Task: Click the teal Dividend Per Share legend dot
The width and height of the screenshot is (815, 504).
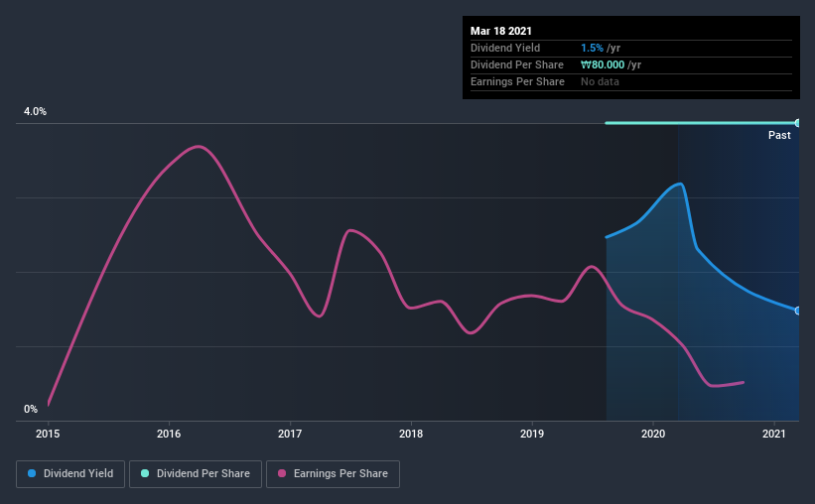Action: (x=145, y=473)
